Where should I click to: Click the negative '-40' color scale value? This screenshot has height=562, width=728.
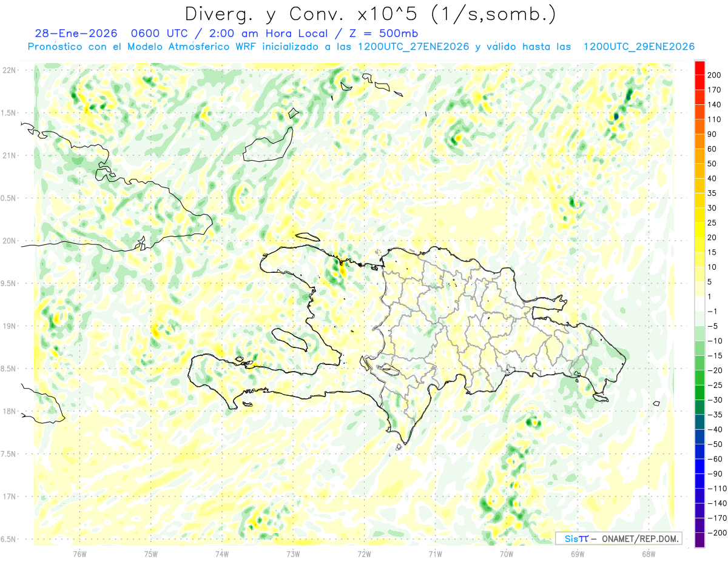[x=715, y=429]
